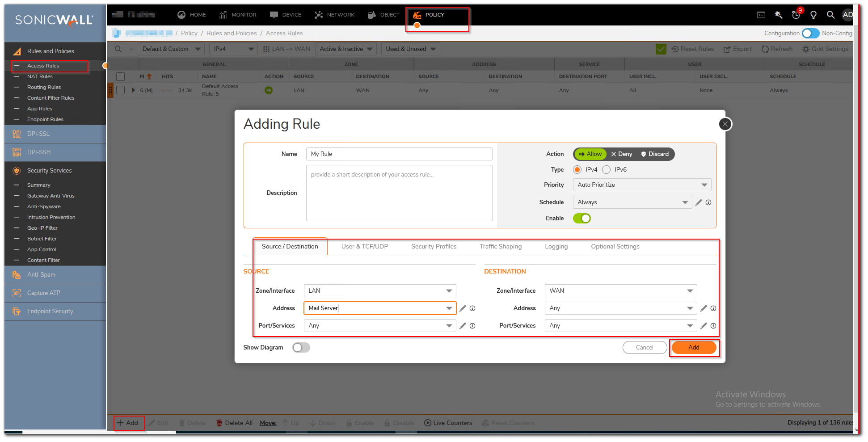This screenshot has width=868, height=442.
Task: Switch to Logging tab
Action: [x=556, y=247]
